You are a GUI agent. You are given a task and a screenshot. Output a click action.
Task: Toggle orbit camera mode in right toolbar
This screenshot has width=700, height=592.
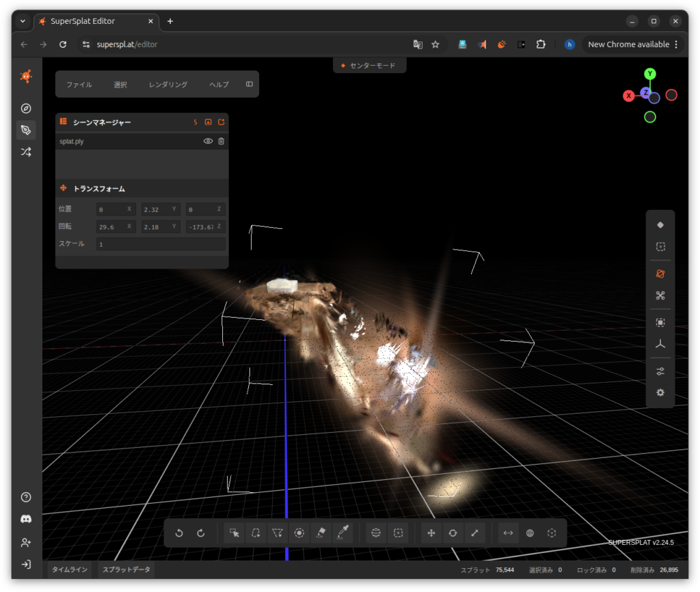pos(660,273)
